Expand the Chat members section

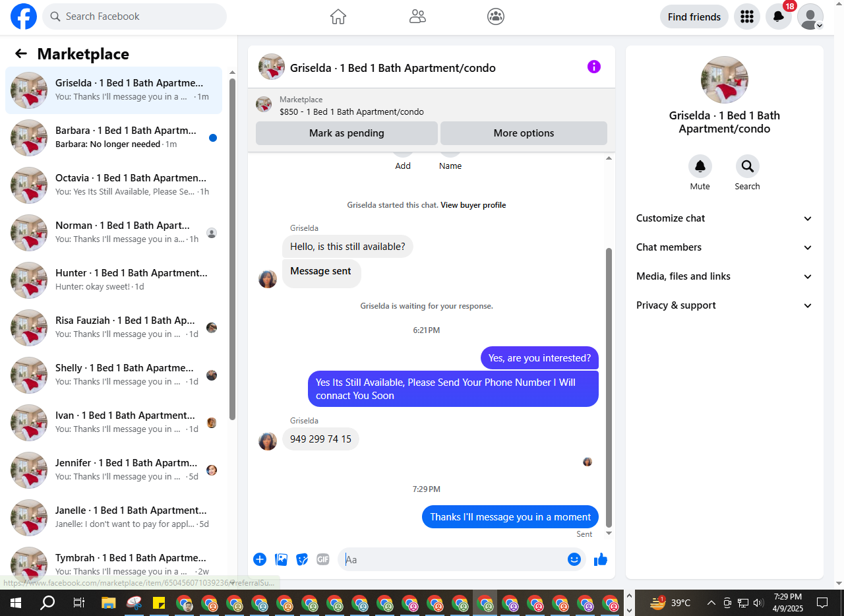coord(725,247)
